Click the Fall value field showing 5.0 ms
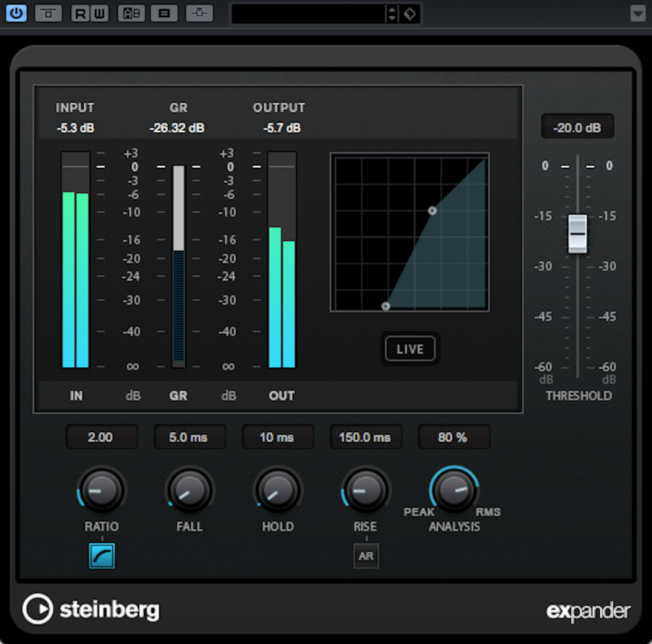The image size is (652, 644). tap(190, 437)
